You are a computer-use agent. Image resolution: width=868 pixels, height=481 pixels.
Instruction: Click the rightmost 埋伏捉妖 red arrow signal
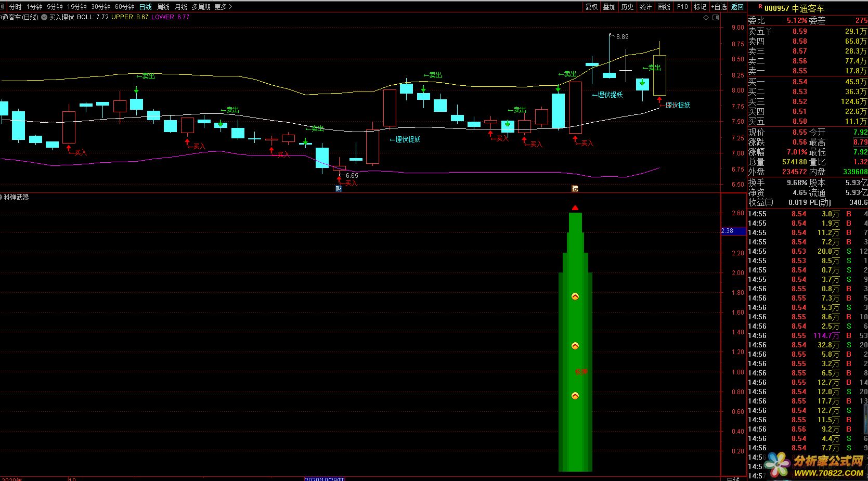(x=659, y=100)
